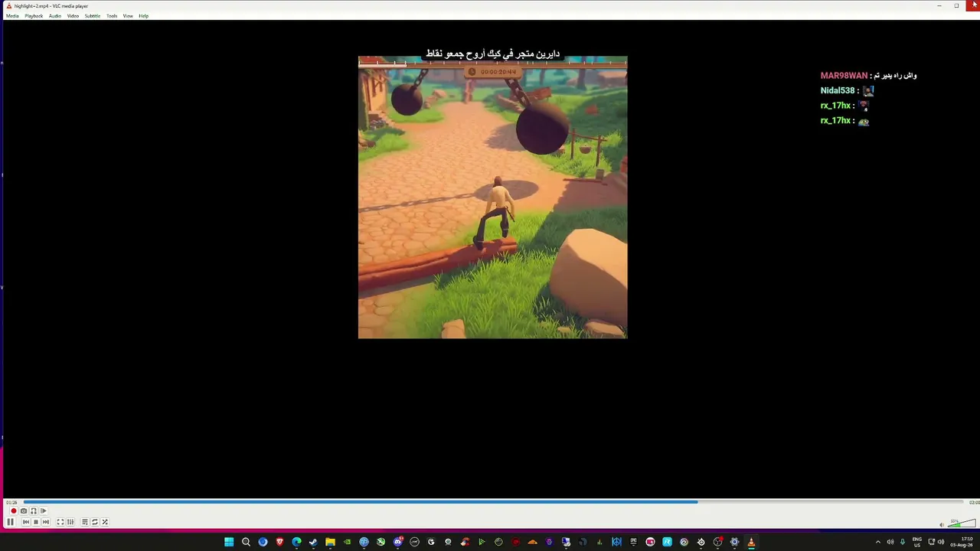Click the elapsed time label 01:26
Screen dimensions: 980x551
pos(11,502)
